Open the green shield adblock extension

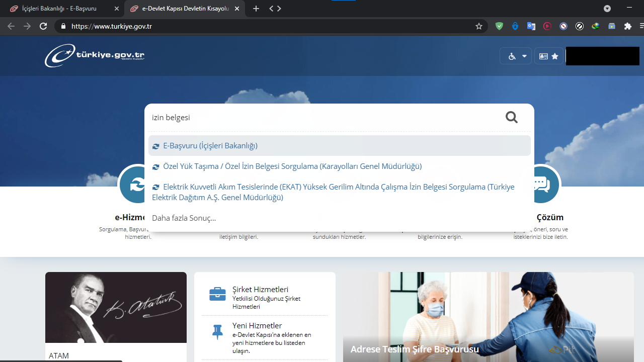(499, 26)
